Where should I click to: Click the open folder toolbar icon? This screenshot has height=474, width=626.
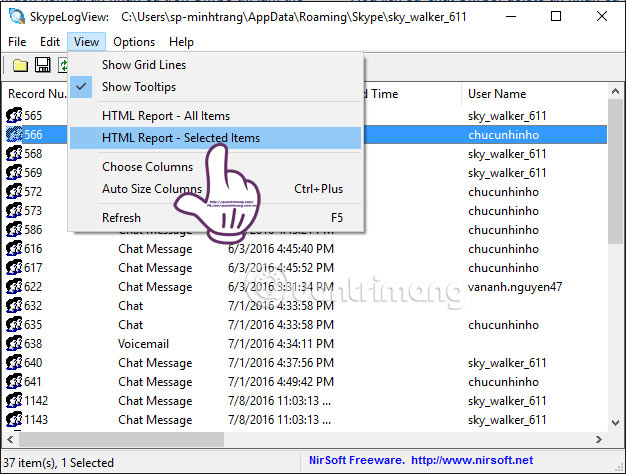[x=20, y=65]
